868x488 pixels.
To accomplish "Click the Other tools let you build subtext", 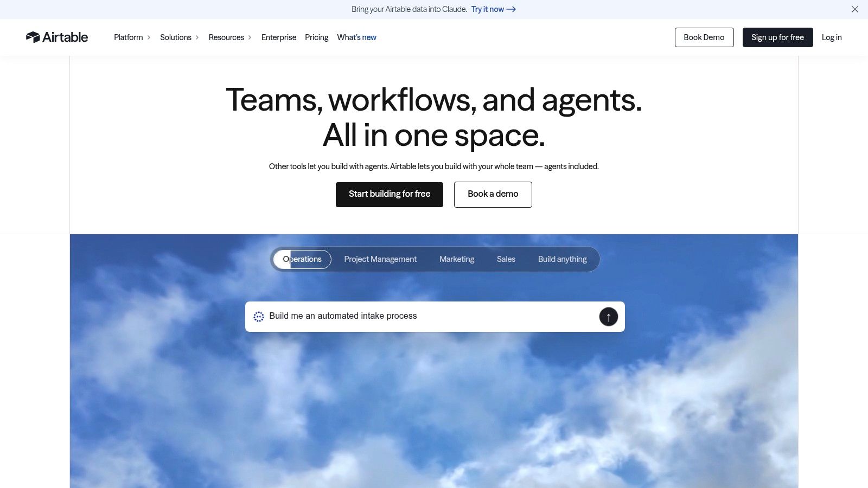I will (x=434, y=166).
